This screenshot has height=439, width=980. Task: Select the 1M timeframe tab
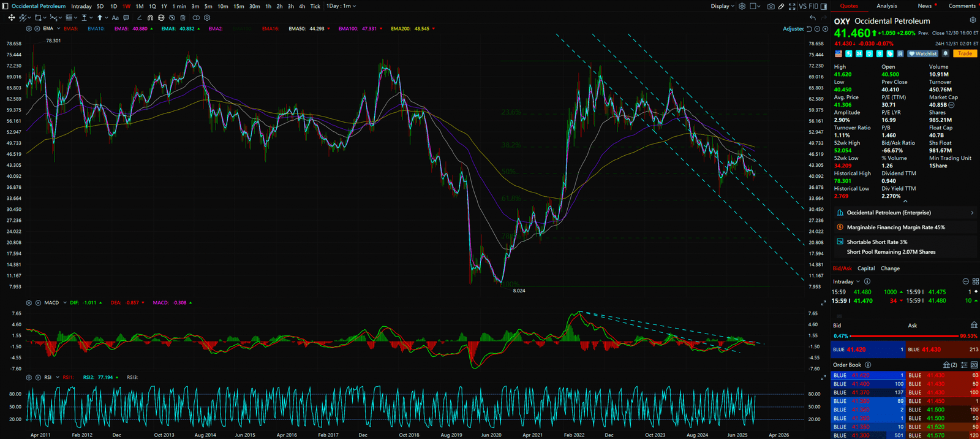click(x=139, y=6)
